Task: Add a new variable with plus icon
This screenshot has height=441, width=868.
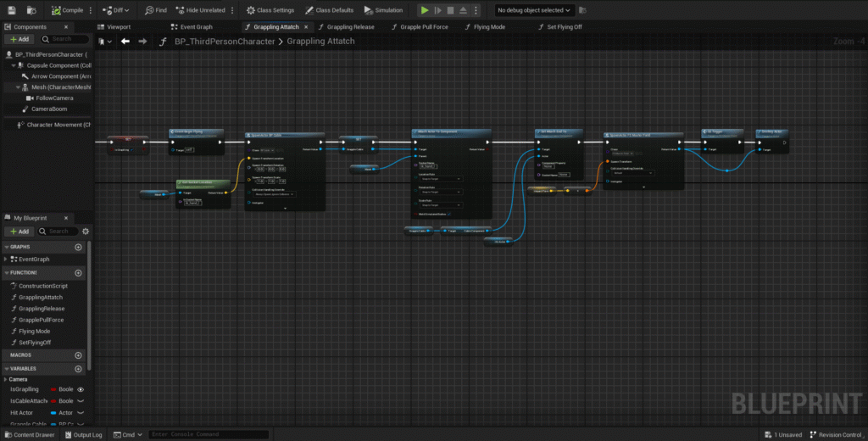Action: click(x=78, y=369)
